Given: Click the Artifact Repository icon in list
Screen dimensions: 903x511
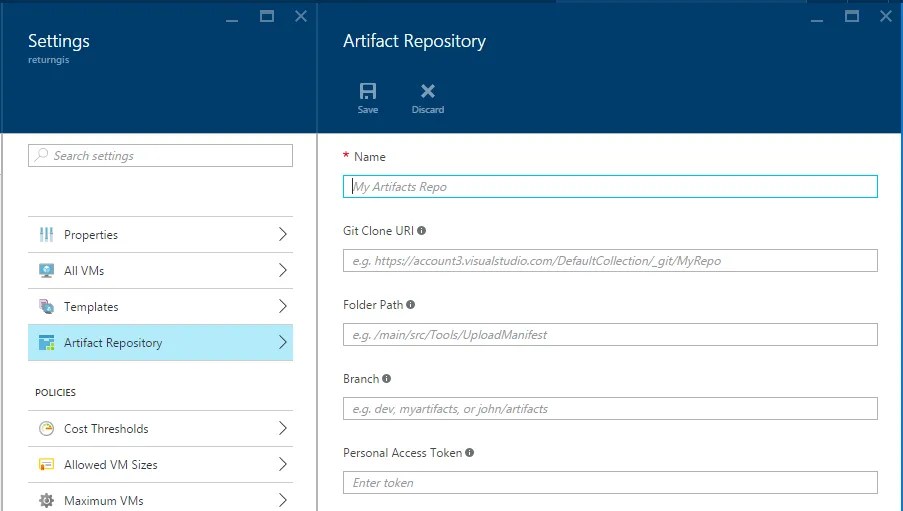Looking at the screenshot, I should coord(46,342).
